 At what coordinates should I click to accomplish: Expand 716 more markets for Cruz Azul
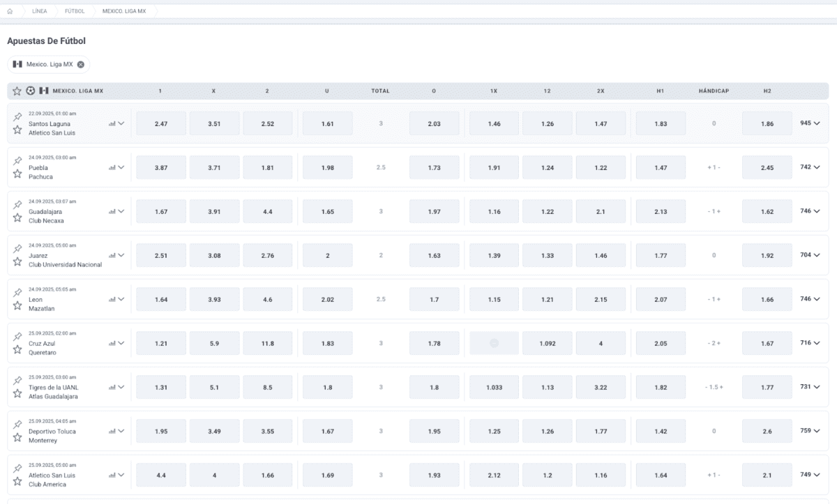[x=810, y=343]
